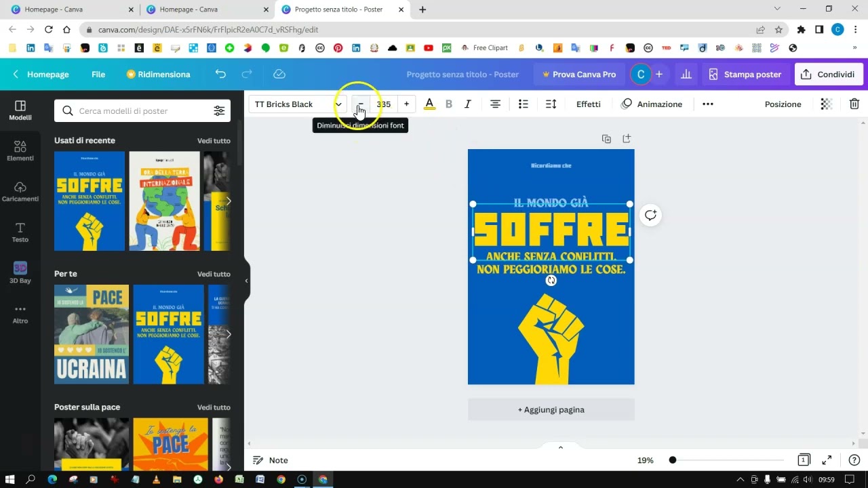Viewport: 868px width, 488px height.
Task: Click Vedi tutto for Usati di recente
Action: pos(214,141)
